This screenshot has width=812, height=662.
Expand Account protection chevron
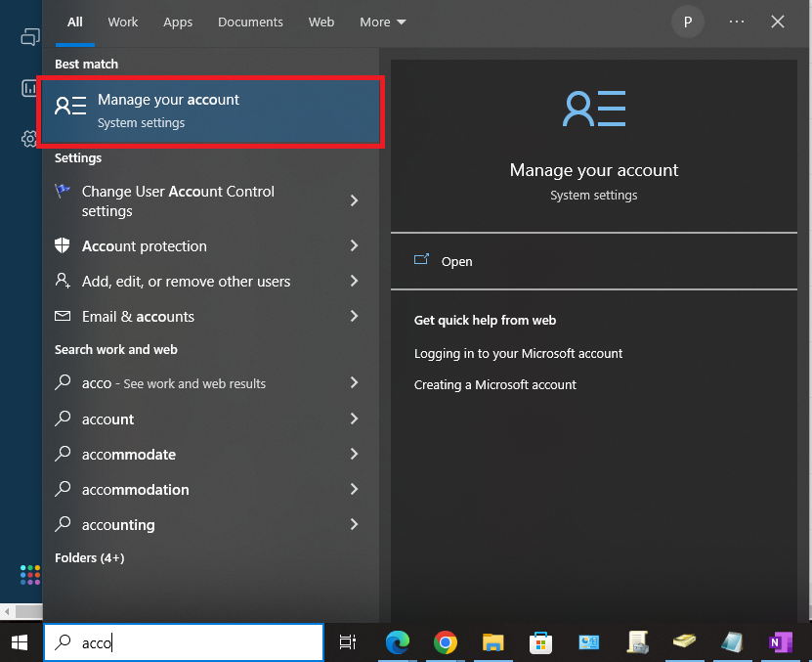(355, 245)
